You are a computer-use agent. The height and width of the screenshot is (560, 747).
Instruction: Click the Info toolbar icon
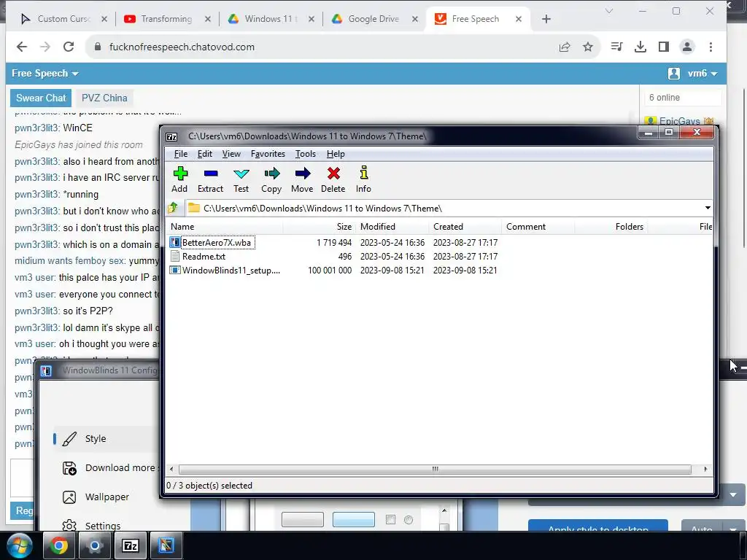363,179
